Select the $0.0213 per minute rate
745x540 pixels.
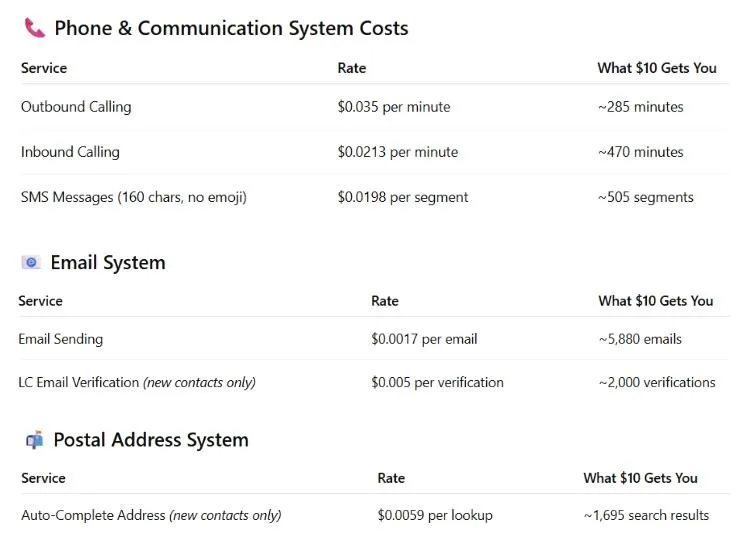click(398, 152)
